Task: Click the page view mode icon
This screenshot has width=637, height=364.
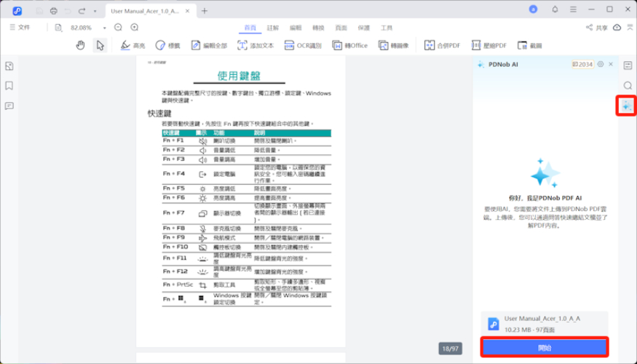Action: pyautogui.click(x=58, y=28)
